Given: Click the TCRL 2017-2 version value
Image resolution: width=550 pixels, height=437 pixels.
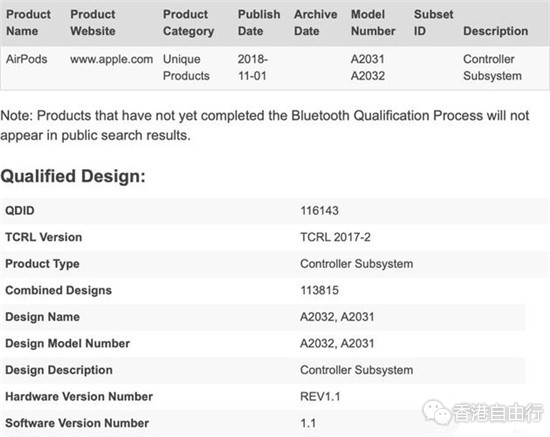Looking at the screenshot, I should (x=335, y=237).
